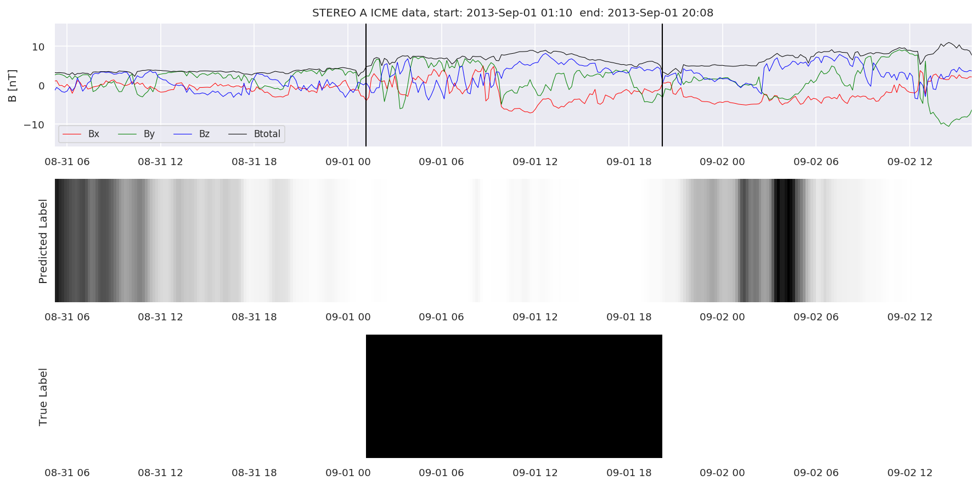Click top plot tick "09-01 12"
The image size is (980, 486).
point(535,162)
